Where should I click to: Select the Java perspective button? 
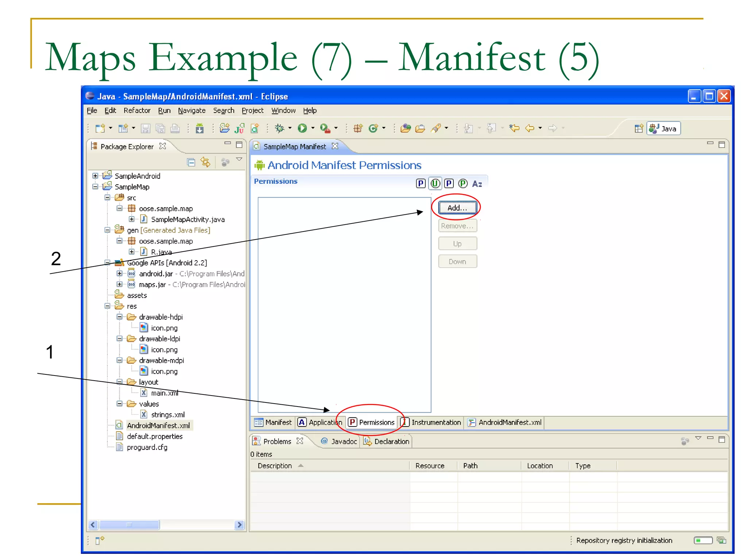(663, 128)
